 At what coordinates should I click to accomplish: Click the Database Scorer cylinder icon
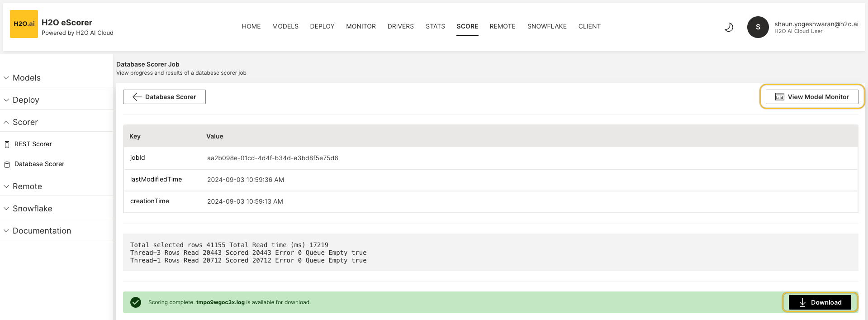7,164
